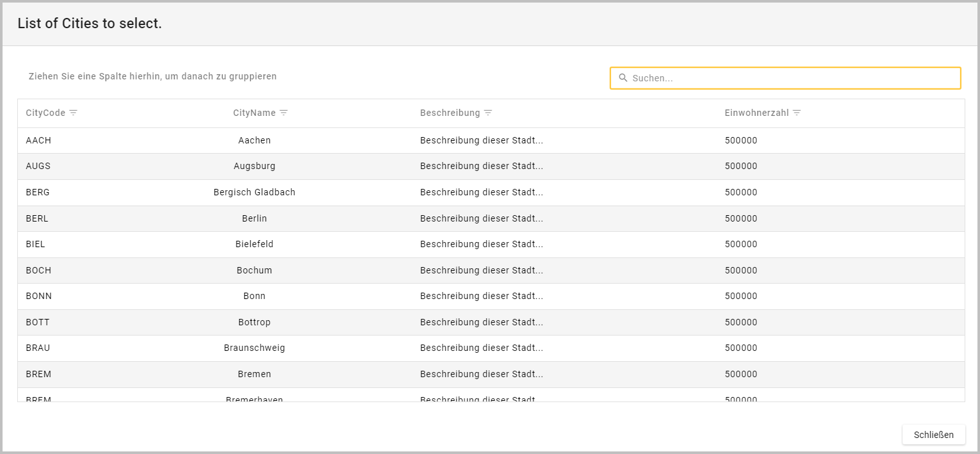Select the BERL city code cell
Viewport: 980px width, 454px height.
pyautogui.click(x=37, y=218)
